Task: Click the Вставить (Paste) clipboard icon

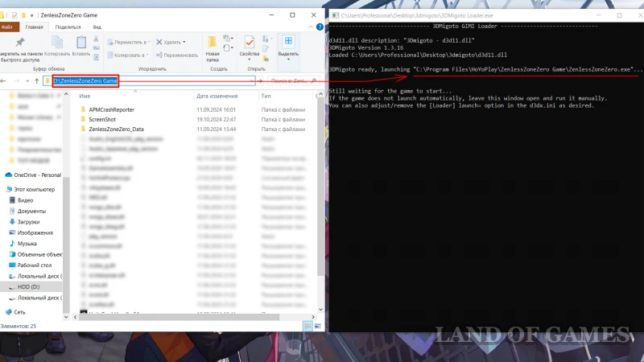Action: (x=81, y=43)
